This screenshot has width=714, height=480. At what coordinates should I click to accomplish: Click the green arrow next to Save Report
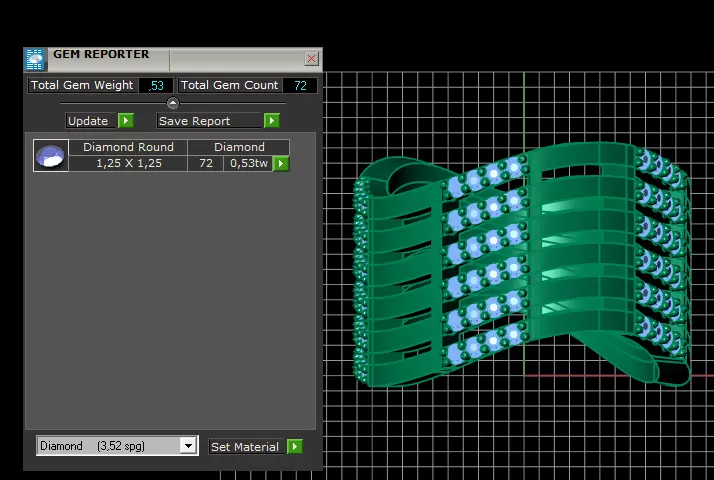pos(271,121)
